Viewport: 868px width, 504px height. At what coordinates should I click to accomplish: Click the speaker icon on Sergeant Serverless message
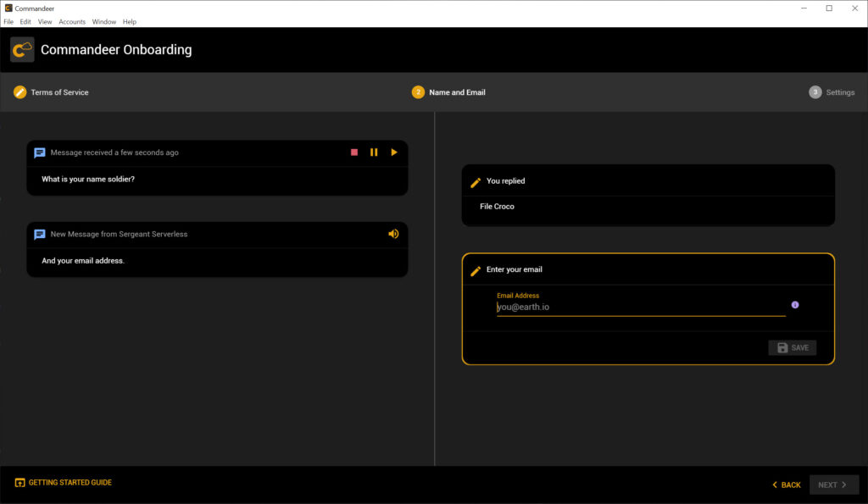click(393, 234)
